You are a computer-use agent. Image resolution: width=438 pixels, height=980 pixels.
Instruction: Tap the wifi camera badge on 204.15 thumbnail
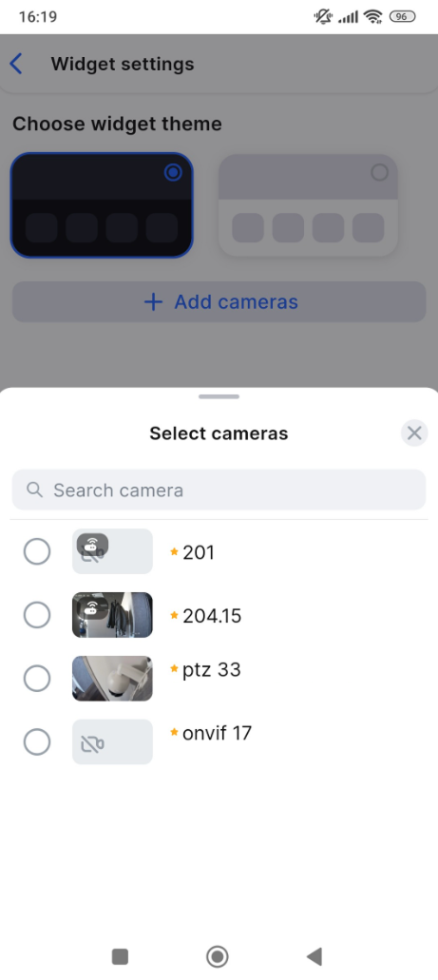coord(92,608)
